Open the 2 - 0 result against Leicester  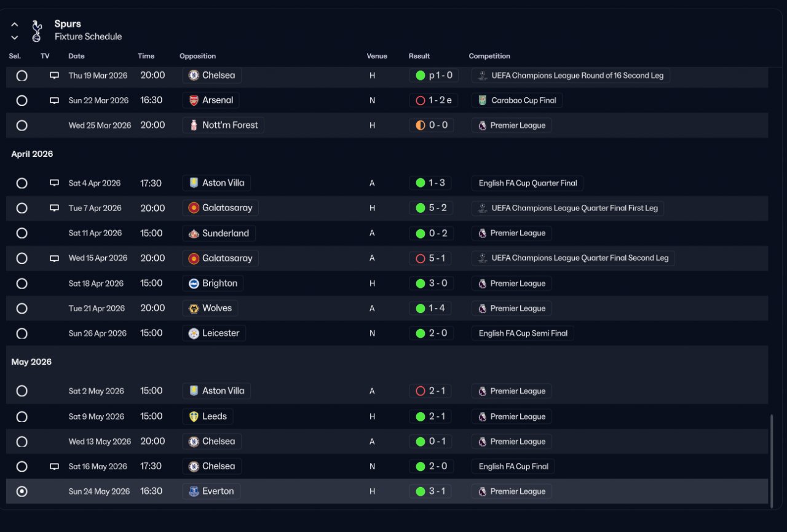(x=430, y=333)
